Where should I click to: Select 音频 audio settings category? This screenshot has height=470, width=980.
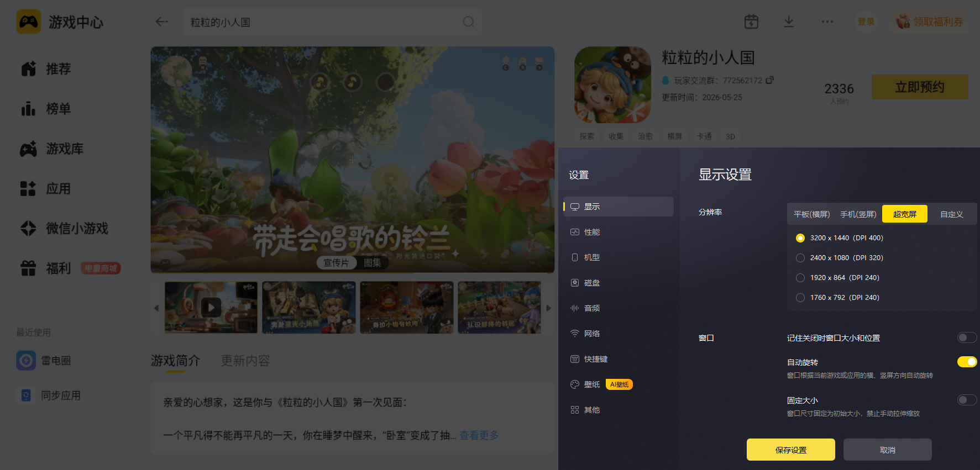tap(619, 308)
